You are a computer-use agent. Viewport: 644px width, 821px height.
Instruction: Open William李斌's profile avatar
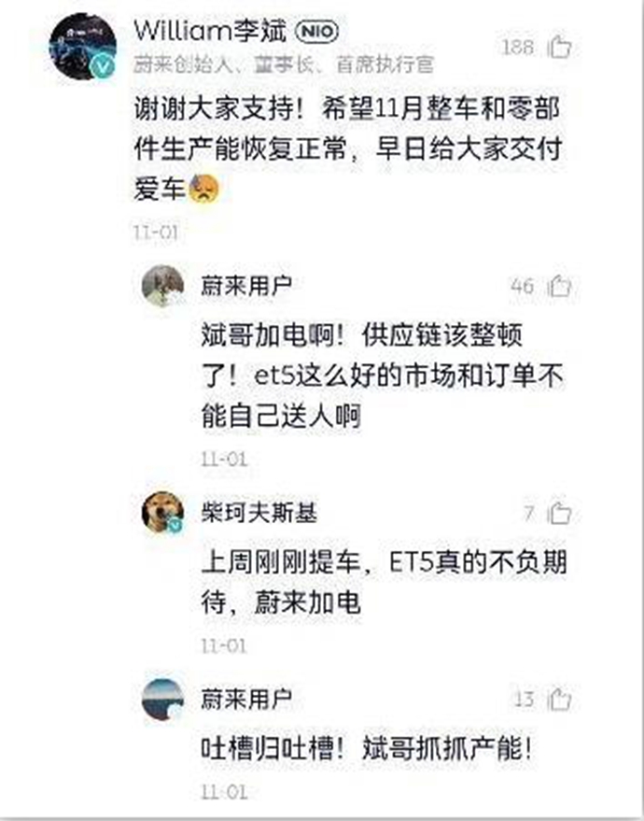(83, 46)
